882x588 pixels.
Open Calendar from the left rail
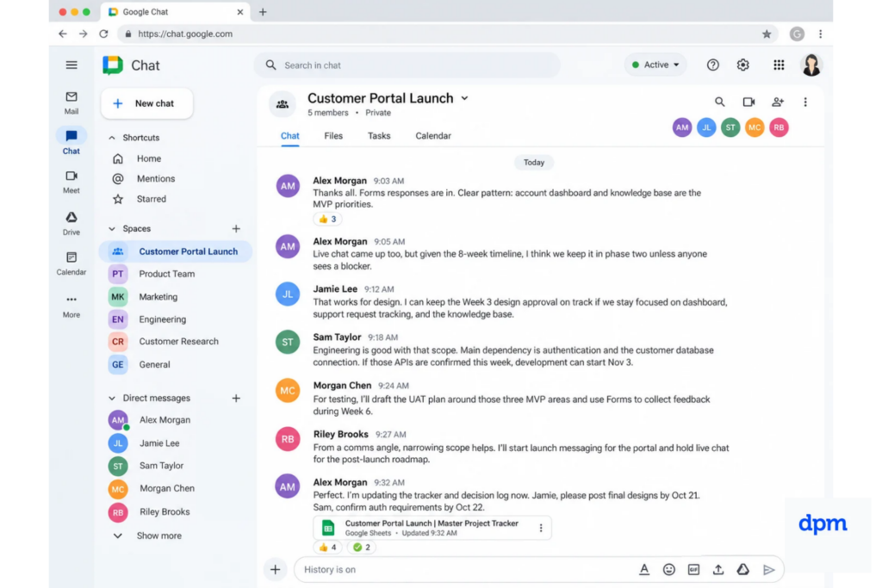point(71,263)
